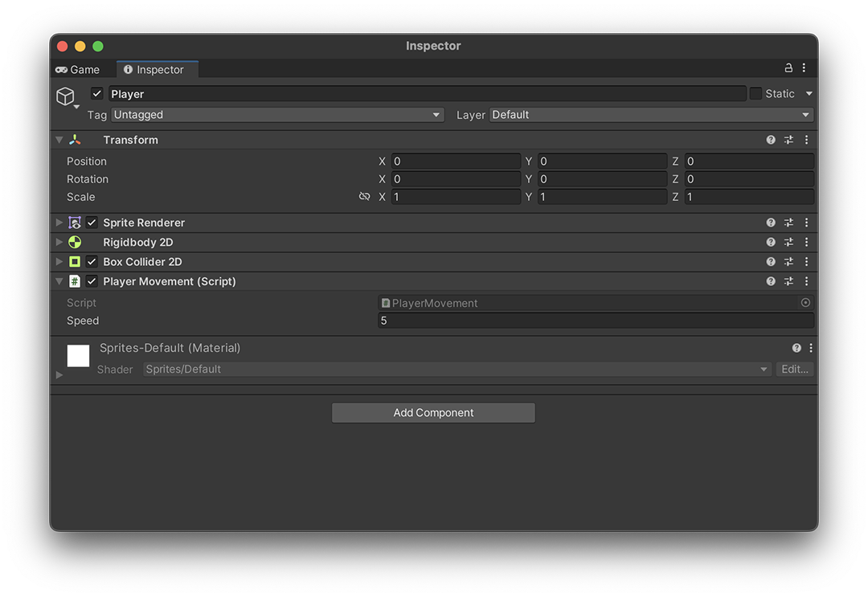
Task: Click the Rotation Z value field
Action: pos(749,178)
